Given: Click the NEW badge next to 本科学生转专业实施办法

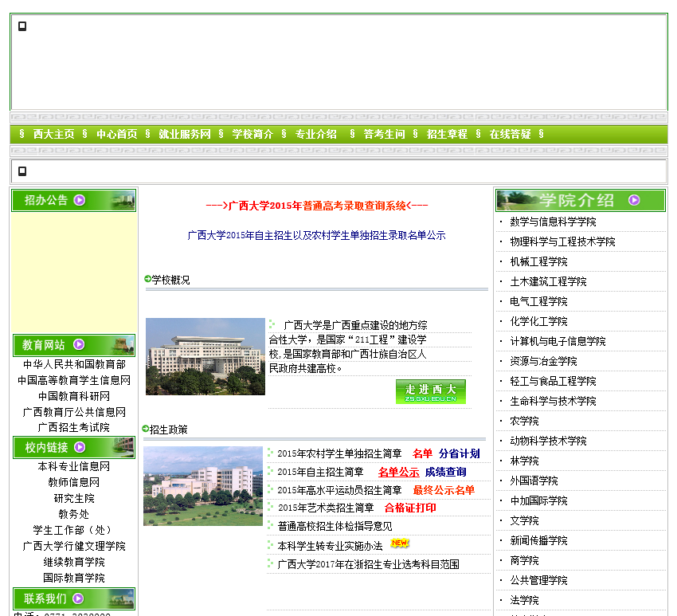Looking at the screenshot, I should 400,543.
